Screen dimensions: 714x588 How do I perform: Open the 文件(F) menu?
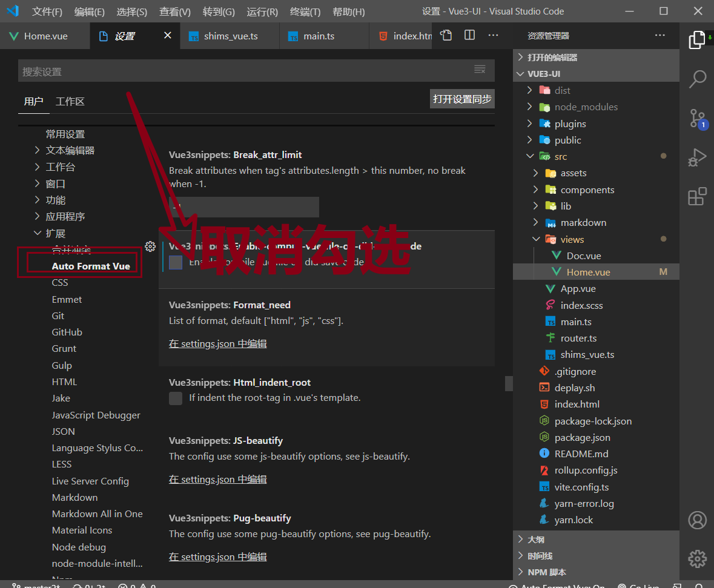click(47, 12)
